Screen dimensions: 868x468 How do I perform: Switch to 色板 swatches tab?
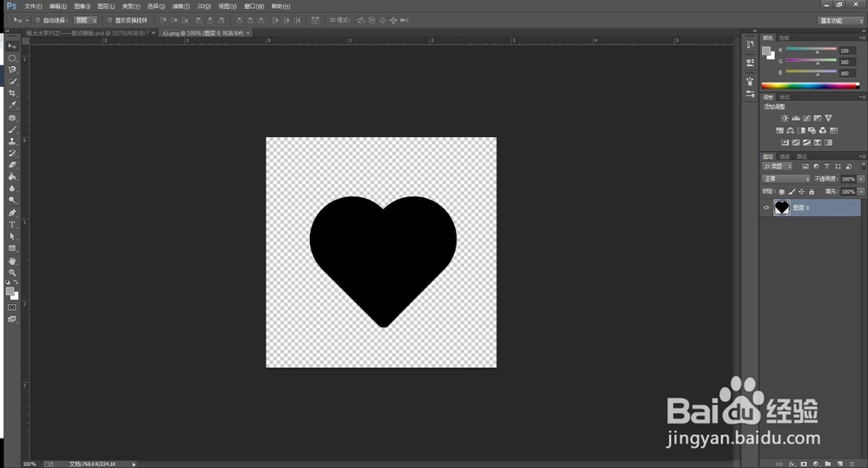(785, 37)
